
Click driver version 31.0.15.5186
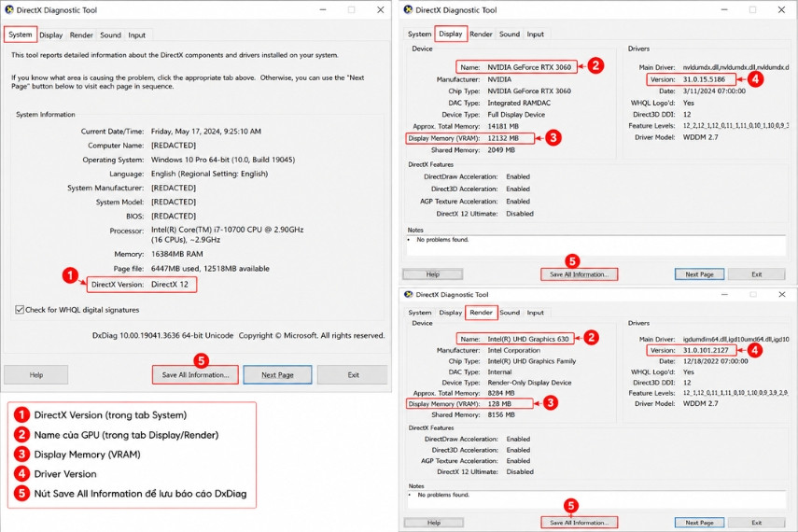coord(704,79)
